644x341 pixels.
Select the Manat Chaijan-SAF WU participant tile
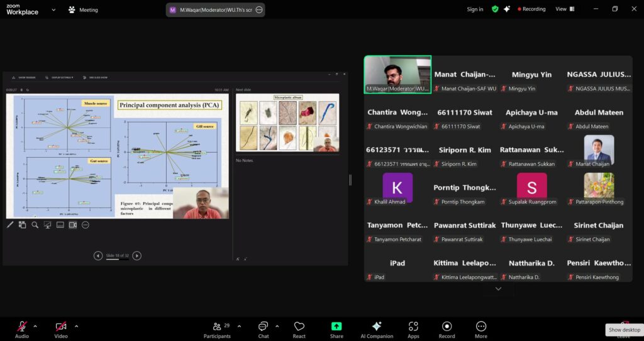click(465, 81)
